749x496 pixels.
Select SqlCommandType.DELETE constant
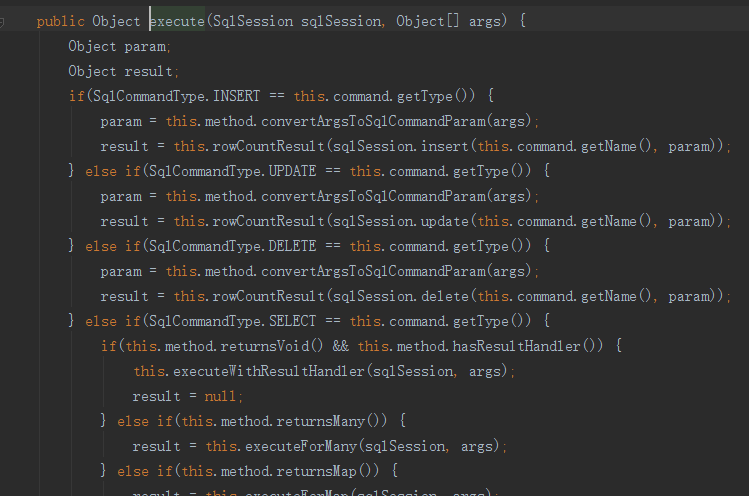(x=232, y=246)
